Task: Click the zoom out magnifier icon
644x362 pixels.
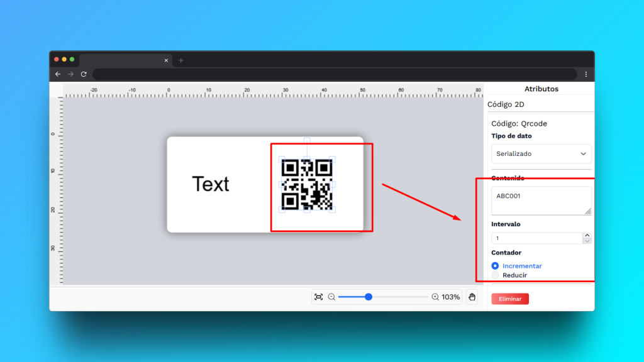Action: 331,297
